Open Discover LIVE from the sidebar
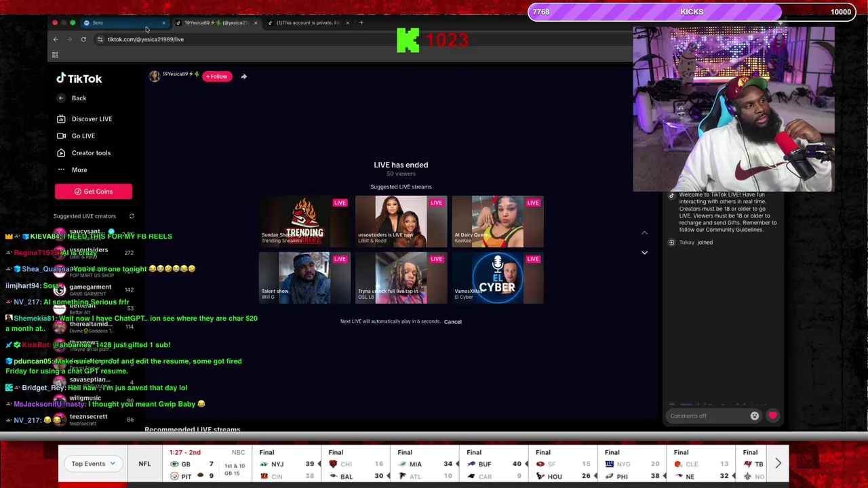Viewport: 868px width, 488px height. 85,119
